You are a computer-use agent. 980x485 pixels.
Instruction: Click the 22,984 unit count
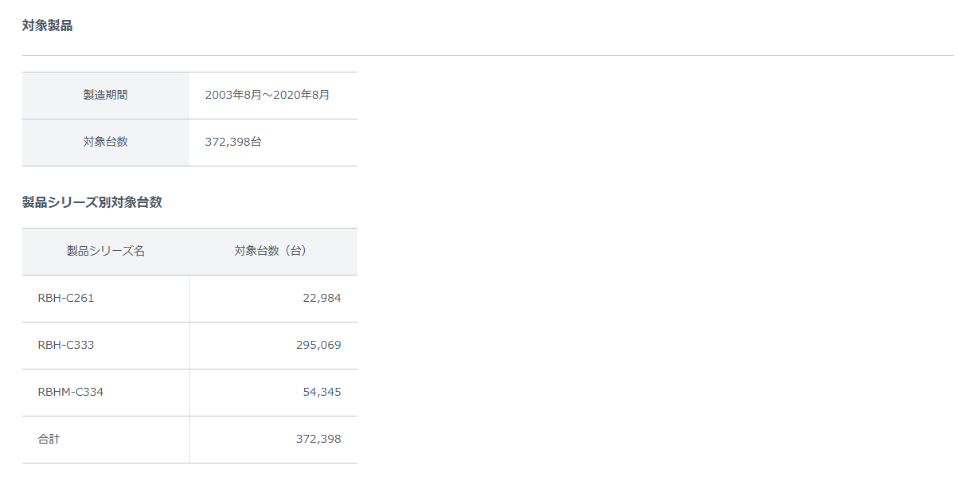point(322,298)
